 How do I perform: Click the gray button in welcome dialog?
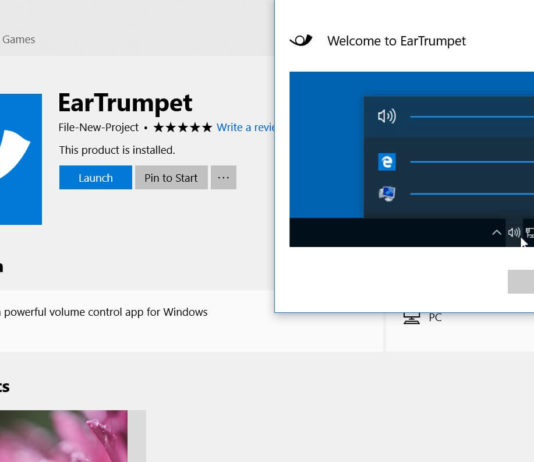(521, 281)
